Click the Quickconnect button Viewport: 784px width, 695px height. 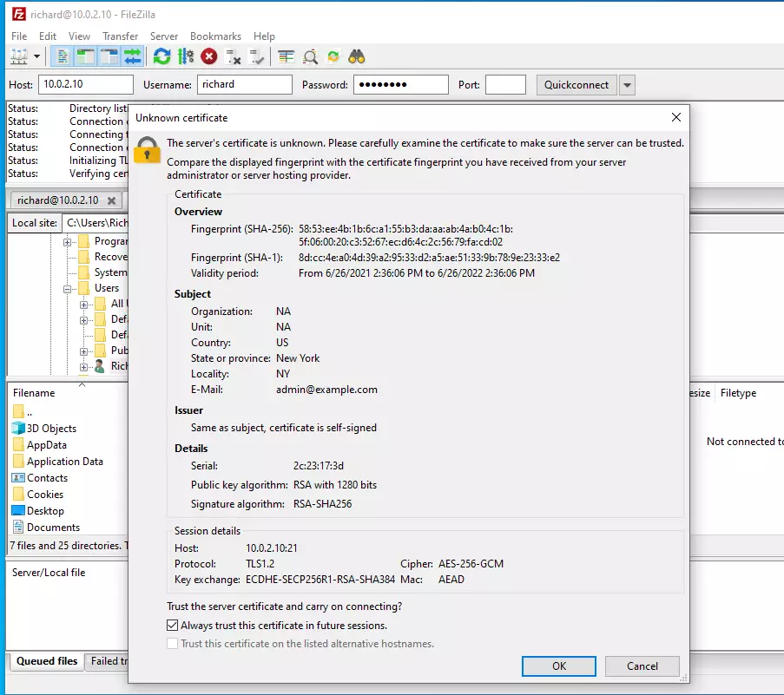click(x=576, y=85)
